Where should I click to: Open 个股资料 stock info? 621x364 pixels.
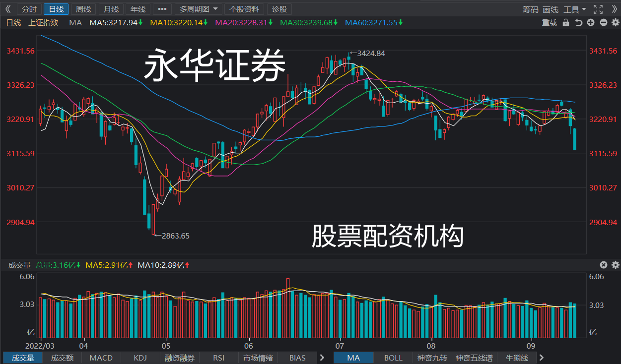(244, 9)
